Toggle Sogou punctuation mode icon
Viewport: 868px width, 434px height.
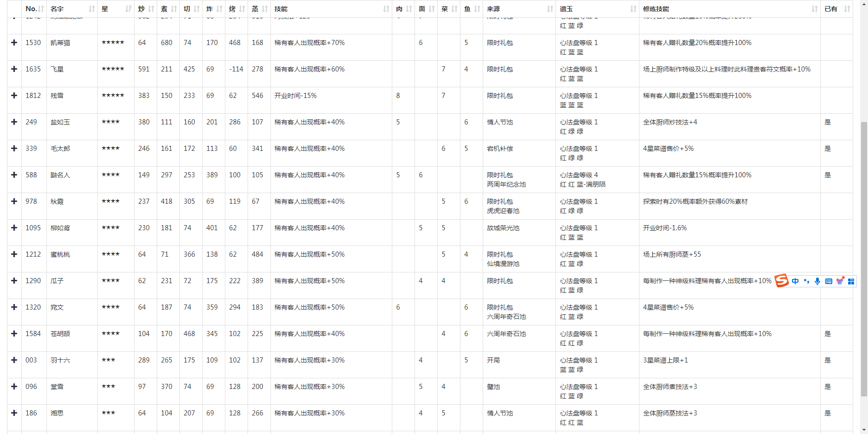click(x=806, y=281)
